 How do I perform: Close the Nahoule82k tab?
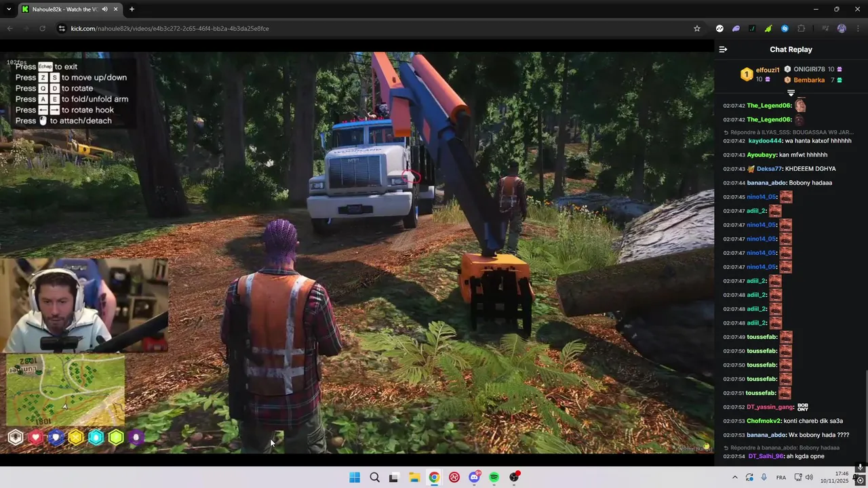pyautogui.click(x=116, y=9)
